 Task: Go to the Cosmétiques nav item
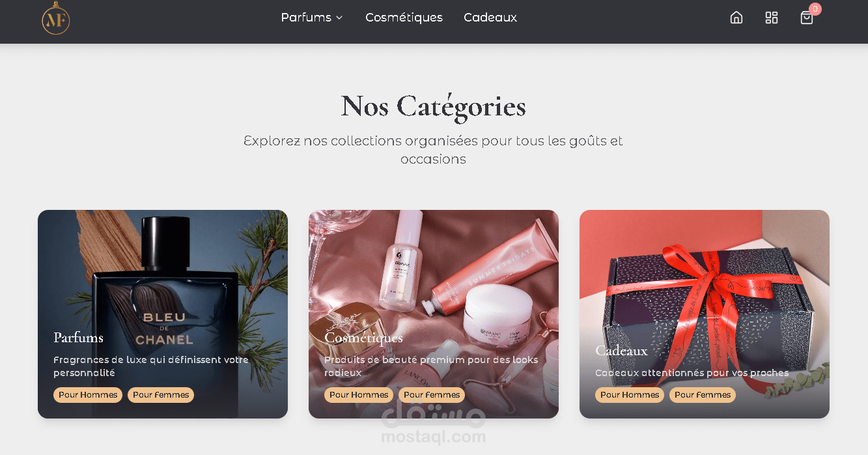(404, 18)
